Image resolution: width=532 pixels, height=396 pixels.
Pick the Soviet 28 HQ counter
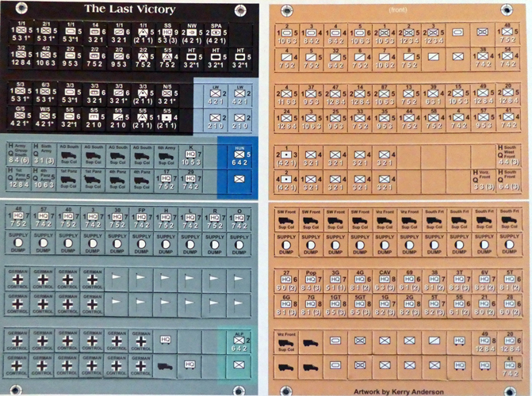point(509,306)
